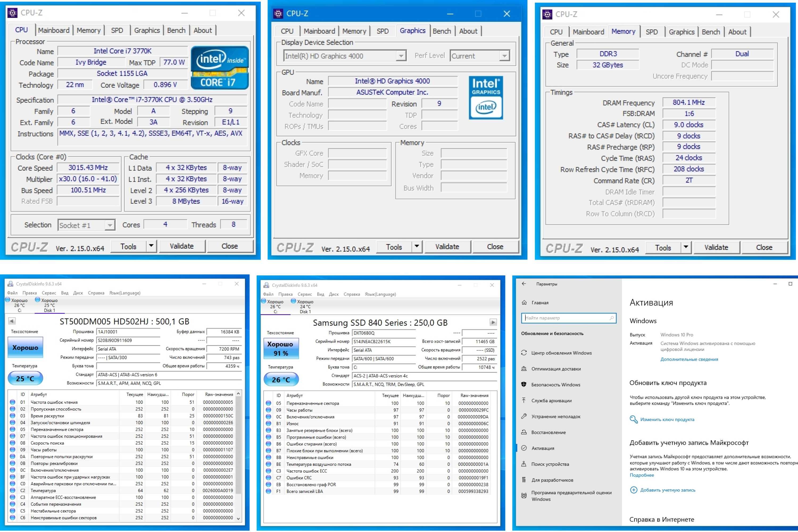The image size is (798, 532).
Task: Select Центр обновления Windows in sidebar
Action: 561,353
